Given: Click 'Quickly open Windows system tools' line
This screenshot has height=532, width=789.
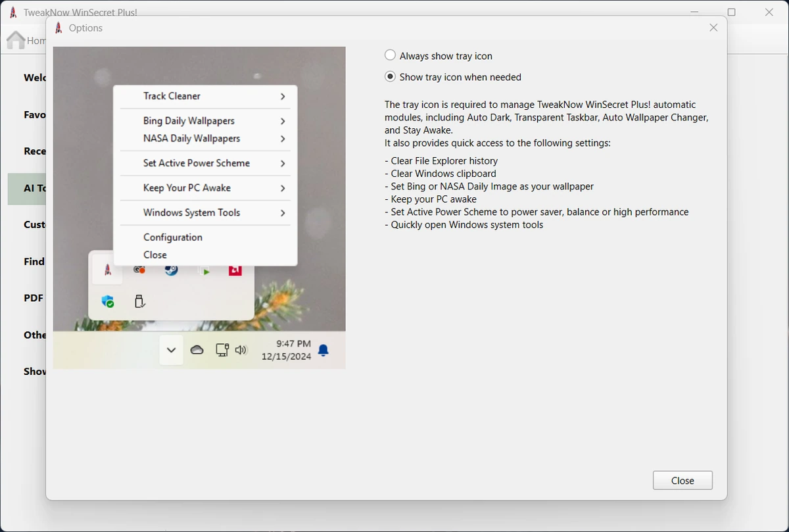Looking at the screenshot, I should pyautogui.click(x=464, y=225).
